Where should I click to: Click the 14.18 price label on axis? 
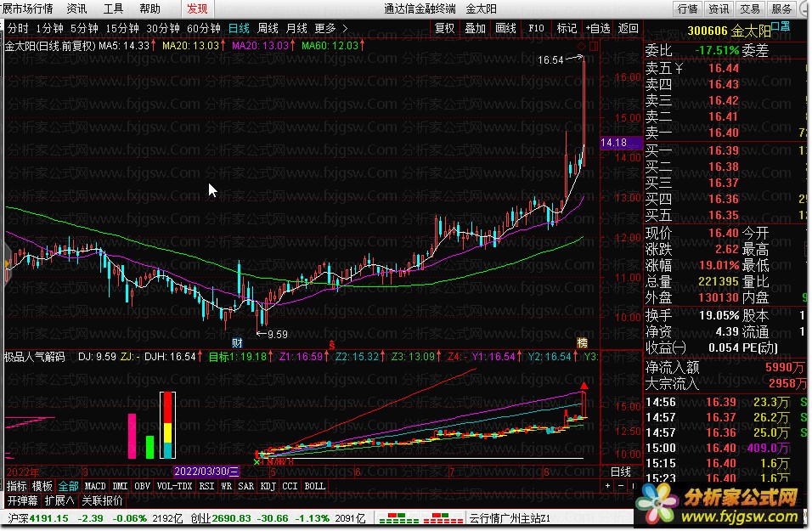(620, 143)
